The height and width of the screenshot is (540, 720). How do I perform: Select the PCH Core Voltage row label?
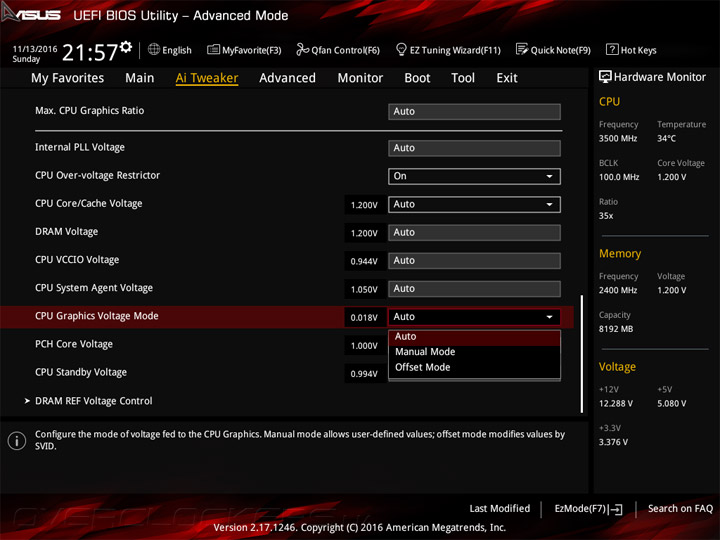point(74,344)
